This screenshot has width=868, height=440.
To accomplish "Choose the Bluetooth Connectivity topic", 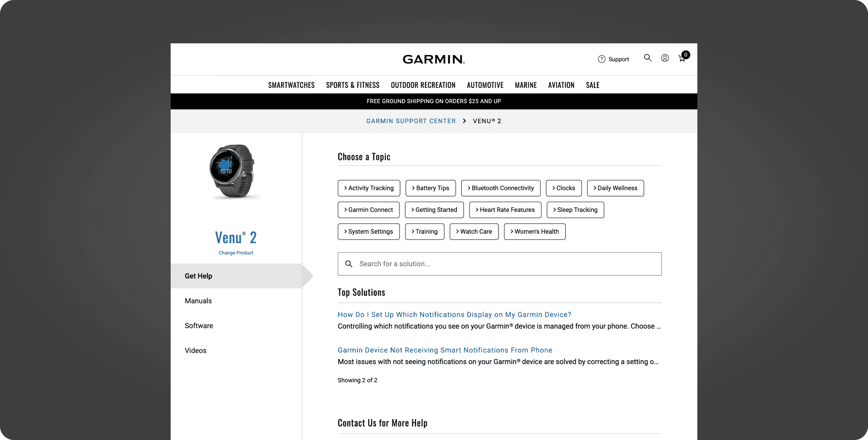I will click(501, 188).
